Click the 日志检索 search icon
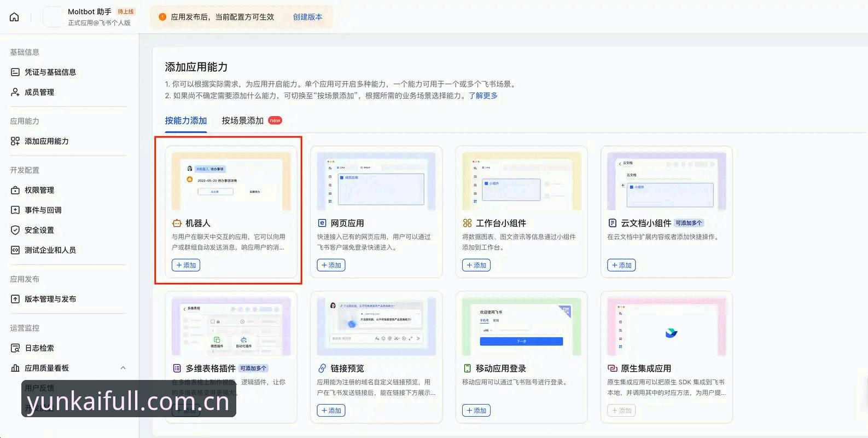This screenshot has height=438, width=868. [x=15, y=348]
